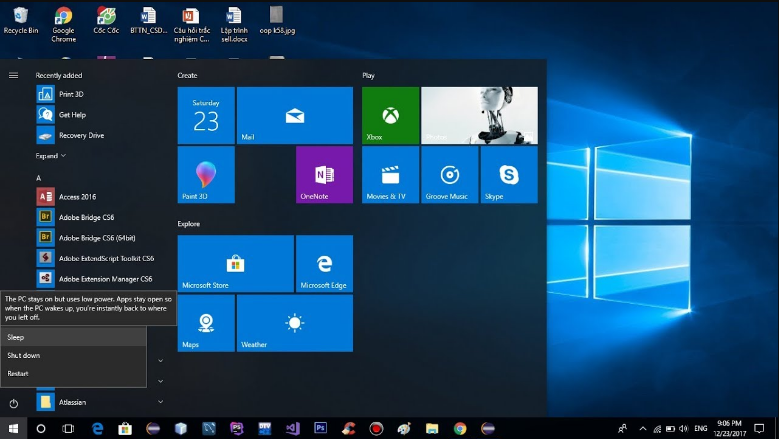Image resolution: width=779 pixels, height=439 pixels.
Task: Launch Access 2016 from the app list
Action: [x=99, y=197]
